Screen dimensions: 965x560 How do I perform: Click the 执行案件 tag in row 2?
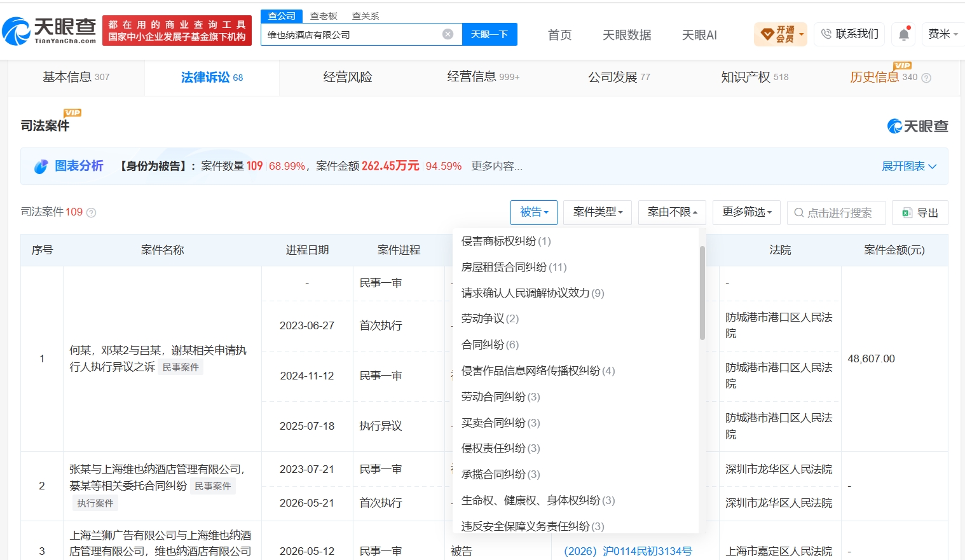(95, 503)
